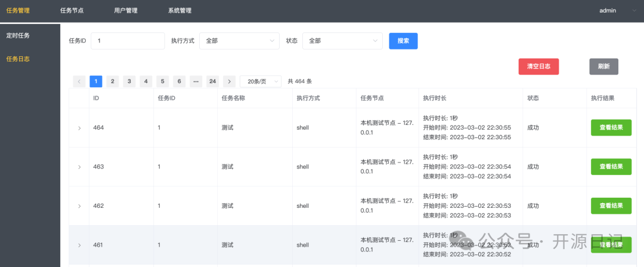Click the blue 搜索 button
The height and width of the screenshot is (267, 644).
click(403, 41)
